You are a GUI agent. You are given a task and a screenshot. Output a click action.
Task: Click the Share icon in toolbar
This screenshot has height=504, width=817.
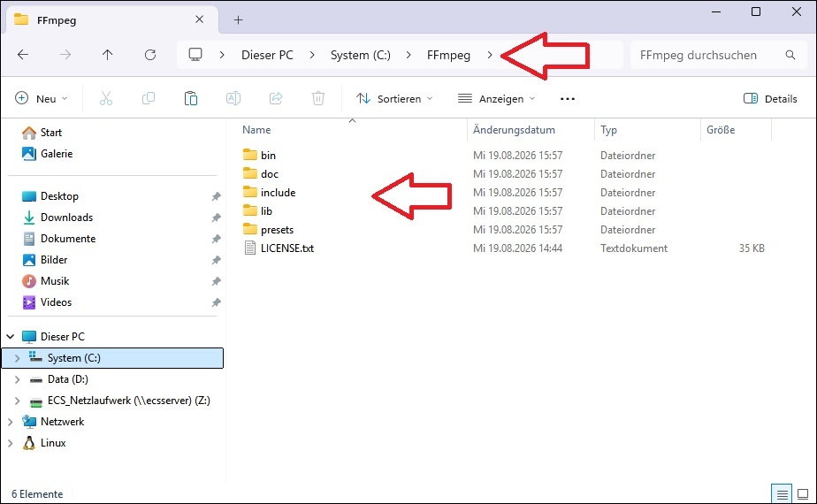click(276, 98)
